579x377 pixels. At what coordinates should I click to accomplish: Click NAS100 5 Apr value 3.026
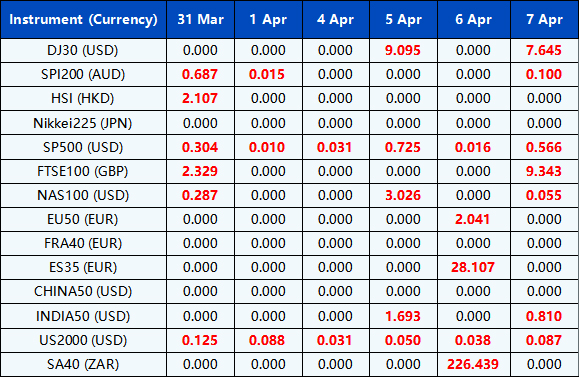coord(403,195)
